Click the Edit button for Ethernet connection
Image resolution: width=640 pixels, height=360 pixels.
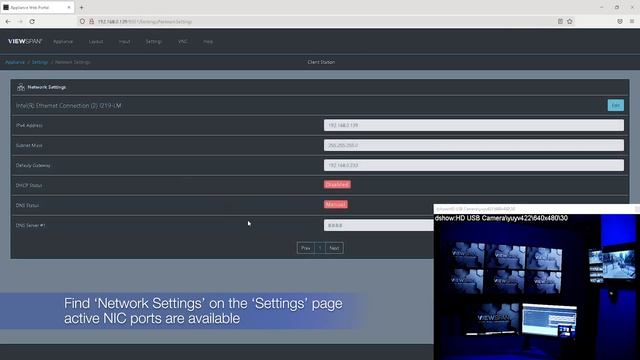[x=616, y=105]
